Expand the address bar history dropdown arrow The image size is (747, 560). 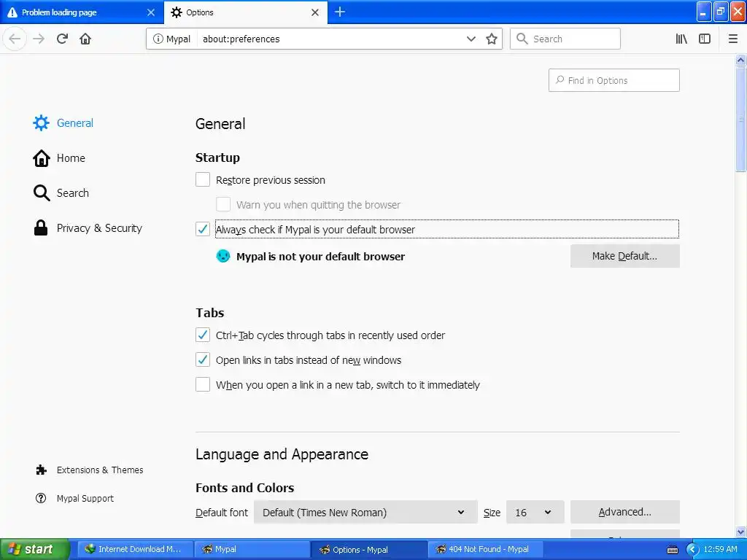[x=471, y=39]
